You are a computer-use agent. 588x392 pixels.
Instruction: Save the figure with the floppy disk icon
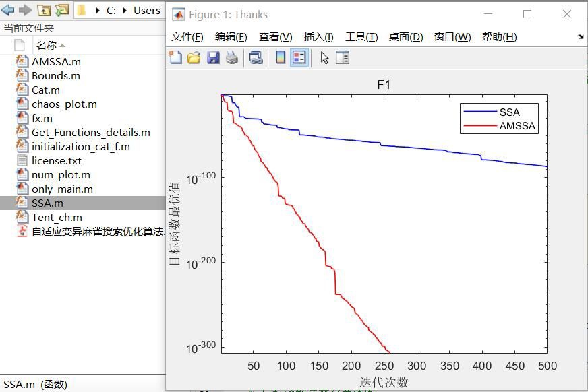tap(213, 57)
